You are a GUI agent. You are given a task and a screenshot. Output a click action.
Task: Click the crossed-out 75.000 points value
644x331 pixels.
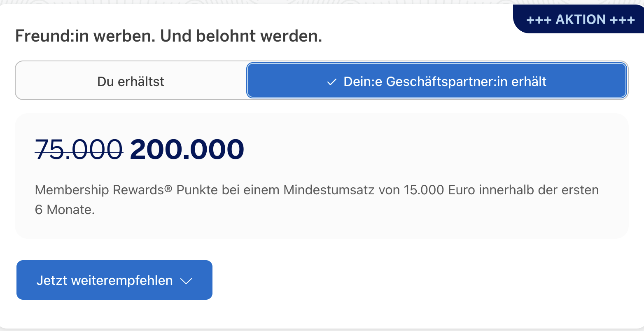(x=79, y=149)
